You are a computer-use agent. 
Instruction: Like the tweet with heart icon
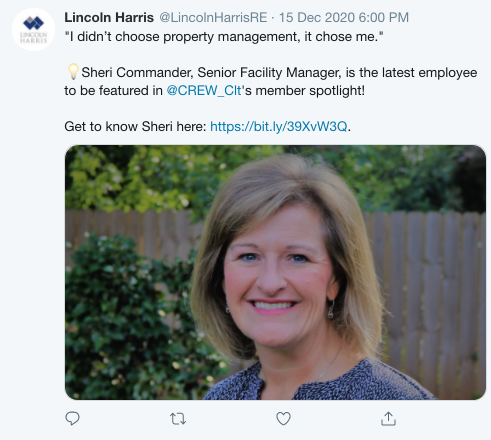click(283, 419)
